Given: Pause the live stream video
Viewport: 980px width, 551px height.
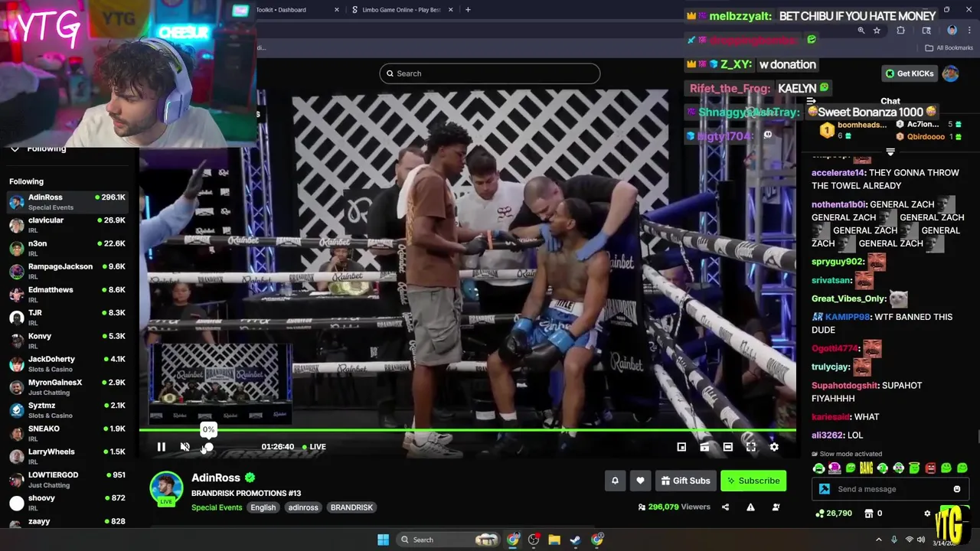Looking at the screenshot, I should (162, 447).
